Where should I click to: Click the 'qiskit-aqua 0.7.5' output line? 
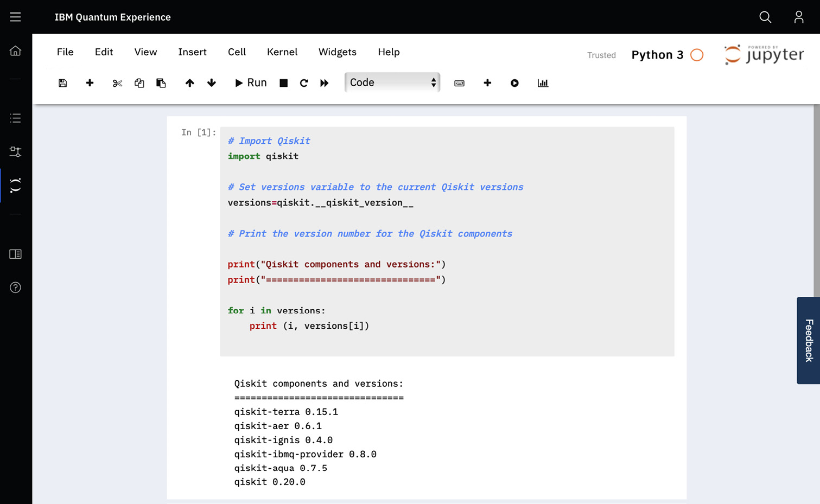tap(281, 468)
